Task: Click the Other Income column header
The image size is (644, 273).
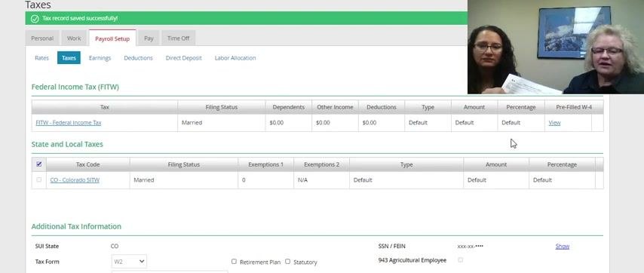Action: coord(335,107)
